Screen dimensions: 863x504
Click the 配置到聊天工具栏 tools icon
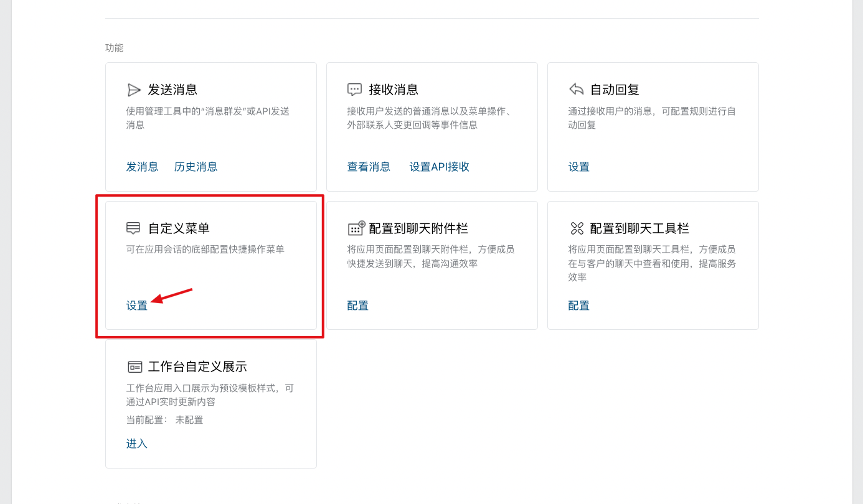tap(577, 228)
